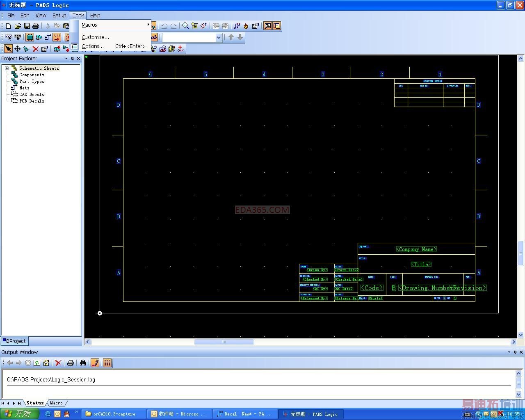Screen dimensions: 525x420
Task: Click the horizontal scrollbar thumb under canvas
Action: [224, 342]
